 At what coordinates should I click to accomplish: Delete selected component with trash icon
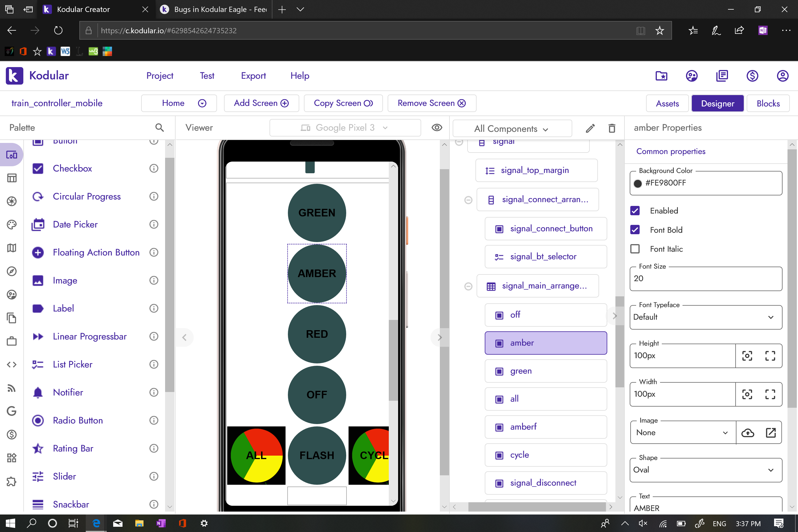coord(612,128)
